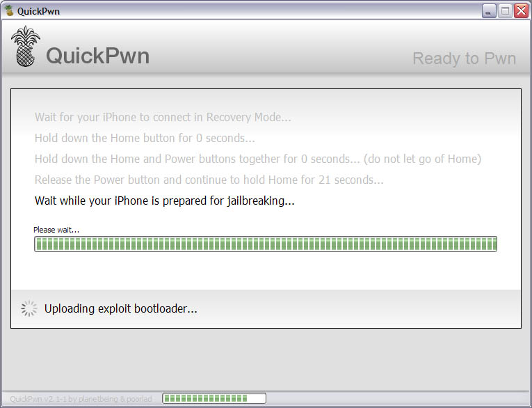Click the small pineapple title bar icon
The image size is (532, 408).
[x=9, y=10]
